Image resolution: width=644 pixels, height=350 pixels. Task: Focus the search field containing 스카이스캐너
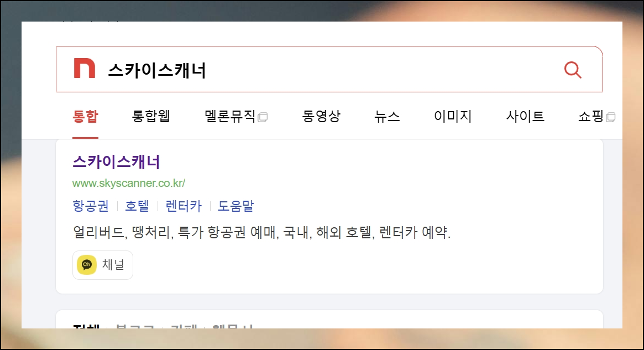[x=329, y=69]
